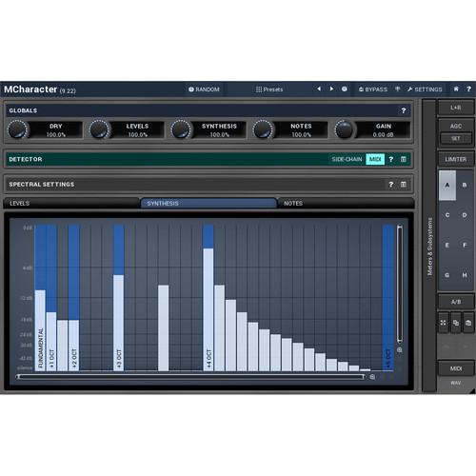Open plugin help question mark in title bar
Screen dimensions: 476x476
pos(468,89)
